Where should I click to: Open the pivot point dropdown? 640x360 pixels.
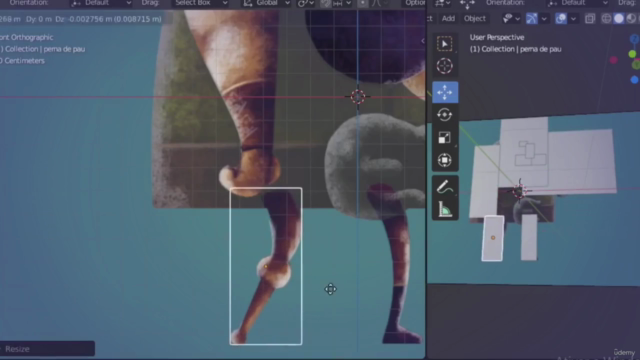click(306, 4)
